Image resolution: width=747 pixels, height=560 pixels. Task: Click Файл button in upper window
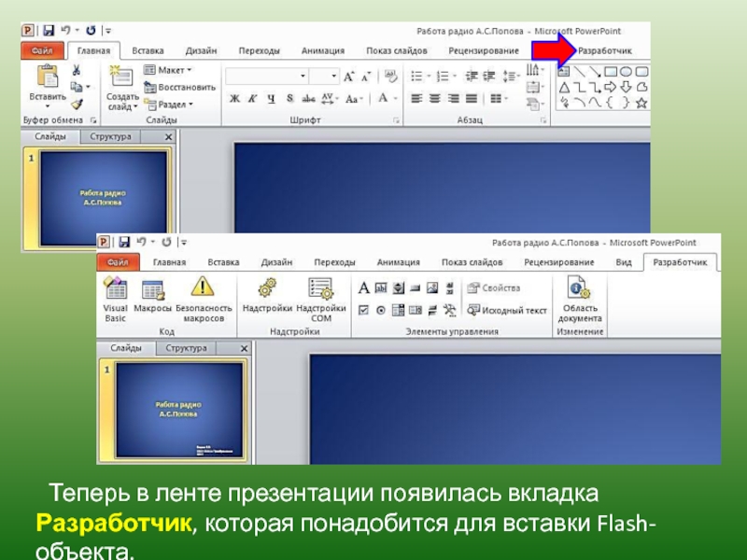pos(42,50)
